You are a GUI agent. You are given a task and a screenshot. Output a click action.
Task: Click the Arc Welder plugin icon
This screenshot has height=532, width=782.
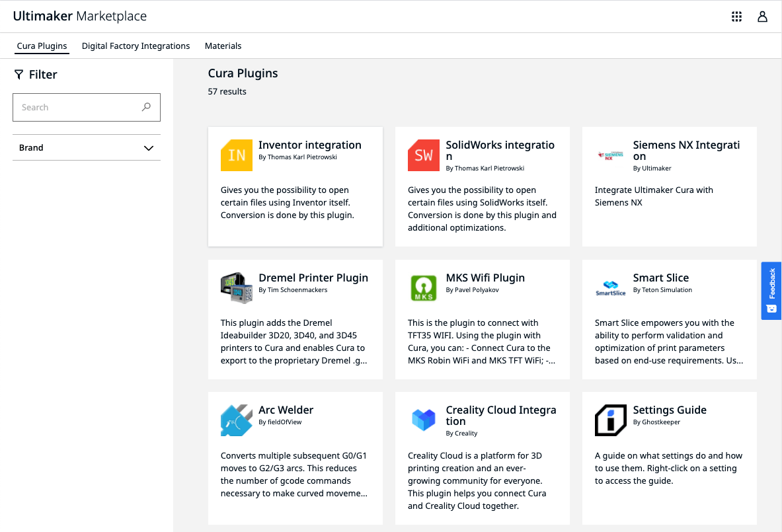click(237, 420)
